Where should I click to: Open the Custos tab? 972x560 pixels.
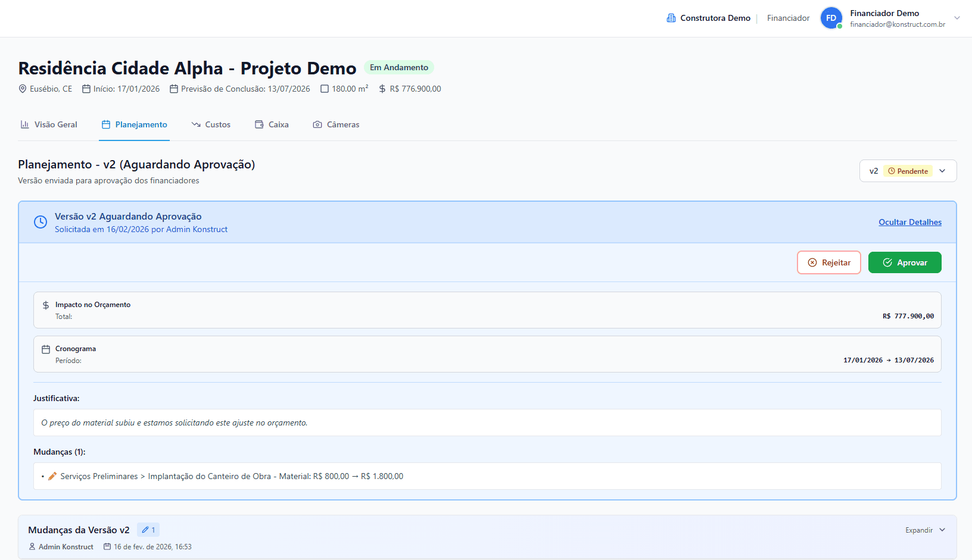tap(211, 125)
